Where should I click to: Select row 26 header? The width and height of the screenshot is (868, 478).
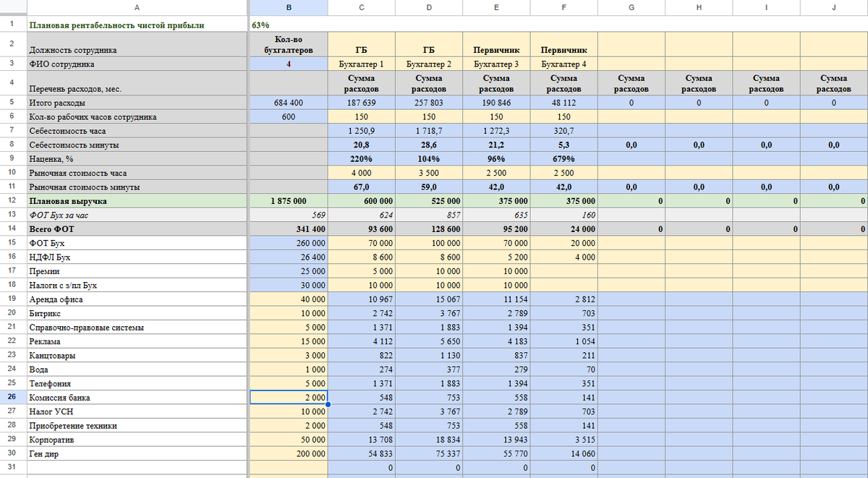click(12, 397)
